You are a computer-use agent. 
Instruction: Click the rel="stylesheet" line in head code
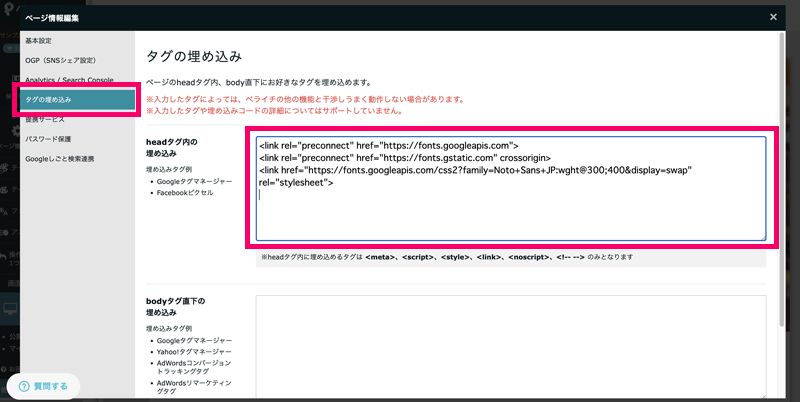[295, 183]
